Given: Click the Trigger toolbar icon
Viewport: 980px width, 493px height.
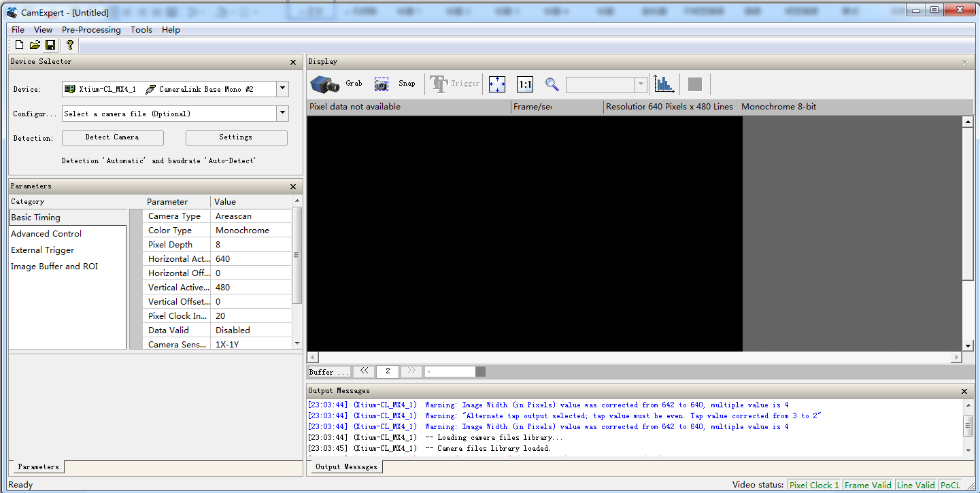Looking at the screenshot, I should (x=439, y=84).
